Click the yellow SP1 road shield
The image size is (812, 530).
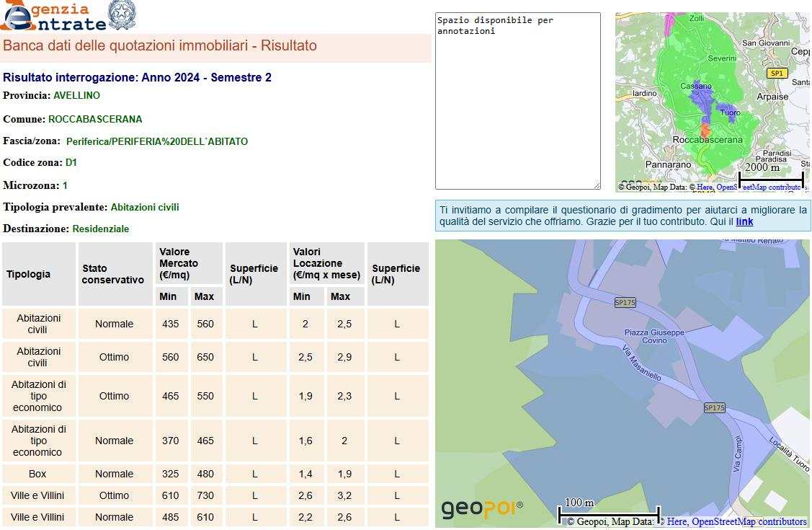coord(776,74)
